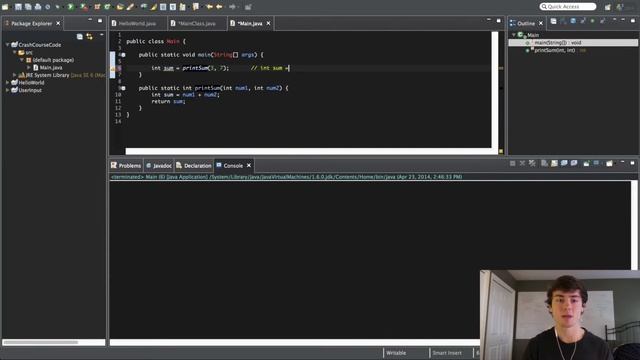Toggle Link with Editor in Package Explorer
The width and height of the screenshot is (640, 360).
[x=89, y=37]
